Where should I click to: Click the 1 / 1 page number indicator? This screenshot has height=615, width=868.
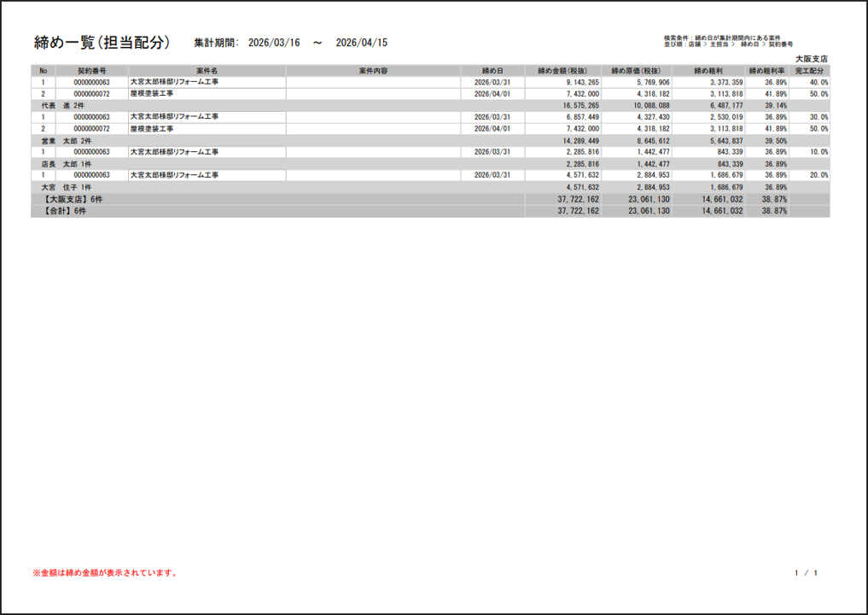click(807, 573)
